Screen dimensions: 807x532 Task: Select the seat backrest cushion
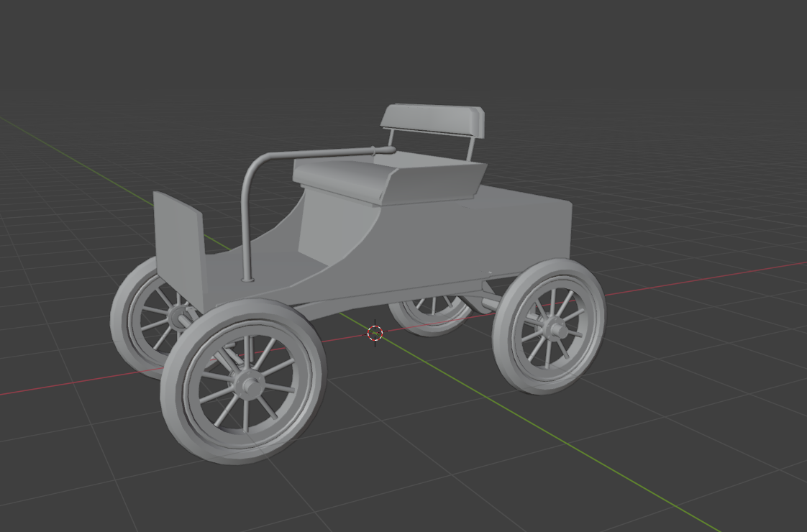433,119
